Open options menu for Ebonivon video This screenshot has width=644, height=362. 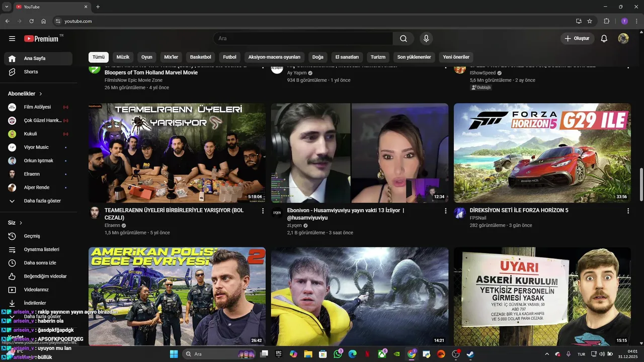(x=445, y=211)
